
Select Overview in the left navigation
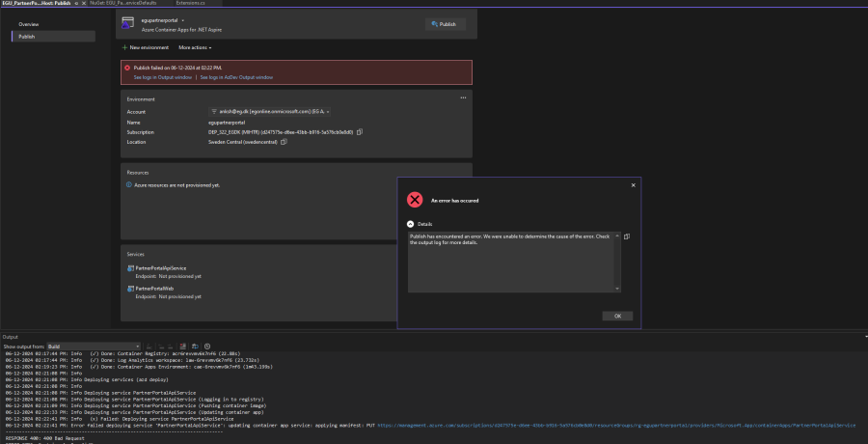pyautogui.click(x=29, y=24)
